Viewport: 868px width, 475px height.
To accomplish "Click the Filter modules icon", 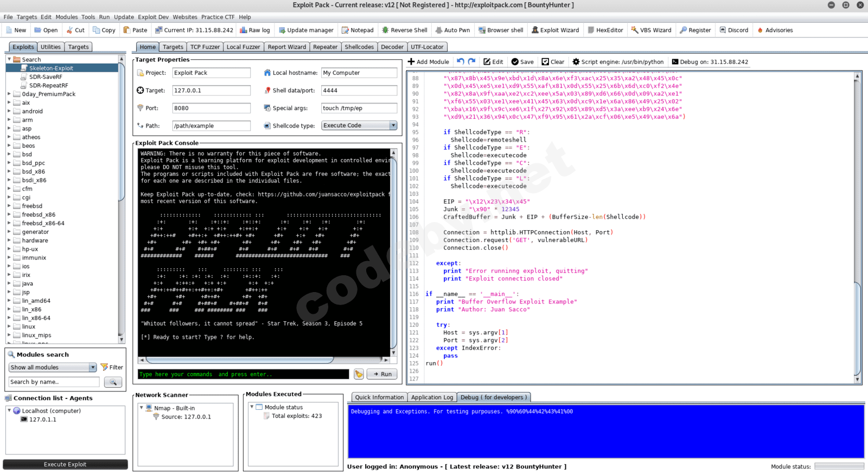I will [112, 368].
